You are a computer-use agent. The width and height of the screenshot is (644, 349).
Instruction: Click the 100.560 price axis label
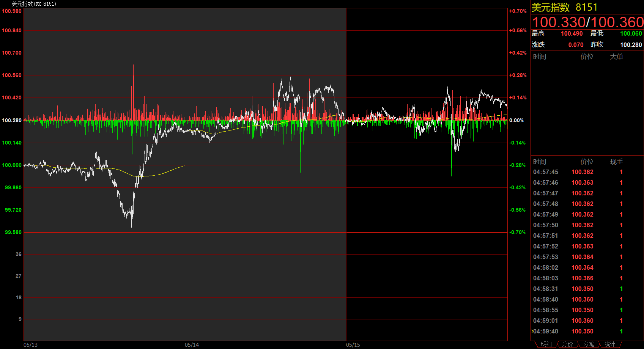pos(12,75)
